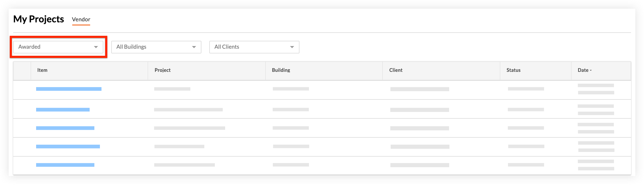This screenshot has width=644, height=185.
Task: Expand the All Buildings dropdown
Action: 156,47
